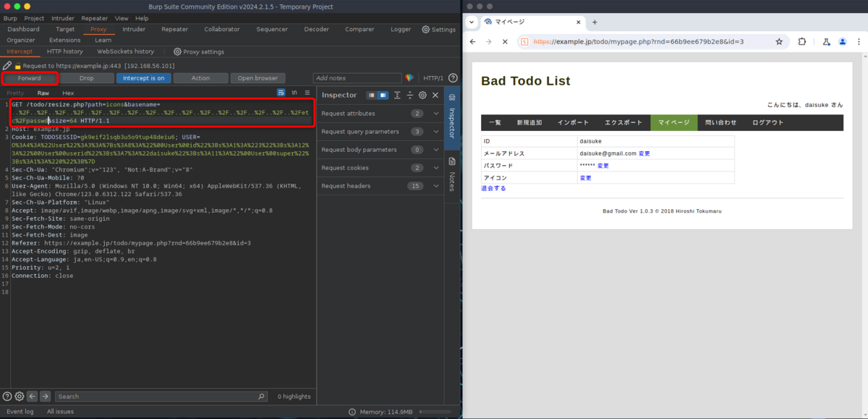This screenshot has height=419, width=868.
Task: Click the site security indicator in the address bar
Action: 524,41
